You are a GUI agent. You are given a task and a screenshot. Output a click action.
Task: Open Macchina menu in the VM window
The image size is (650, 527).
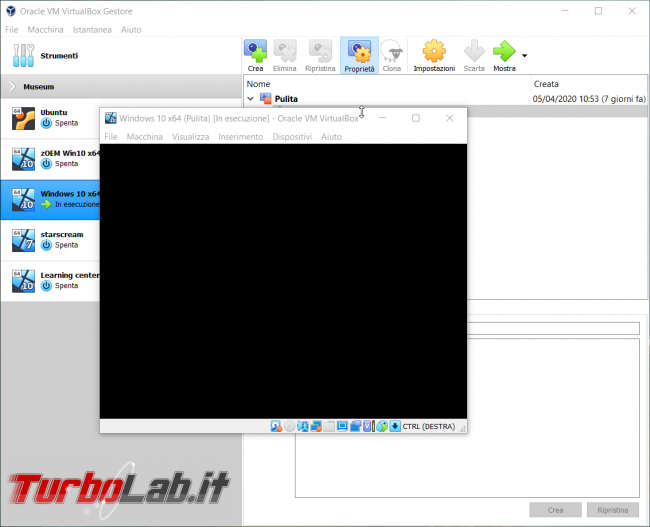(145, 136)
